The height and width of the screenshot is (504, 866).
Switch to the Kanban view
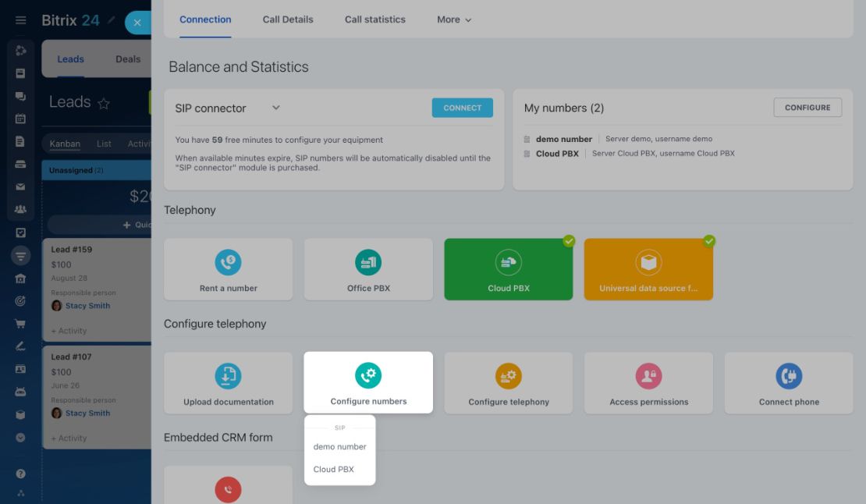pyautogui.click(x=65, y=144)
